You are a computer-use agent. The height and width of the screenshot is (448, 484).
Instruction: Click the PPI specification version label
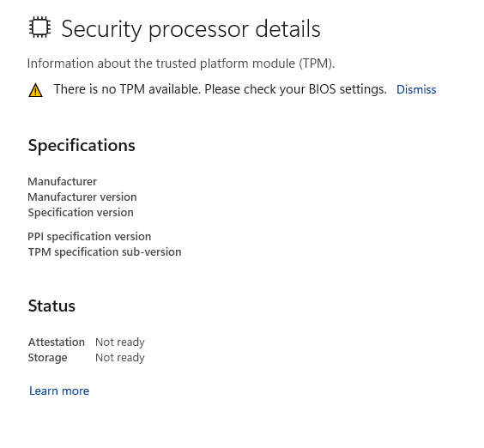click(x=89, y=237)
